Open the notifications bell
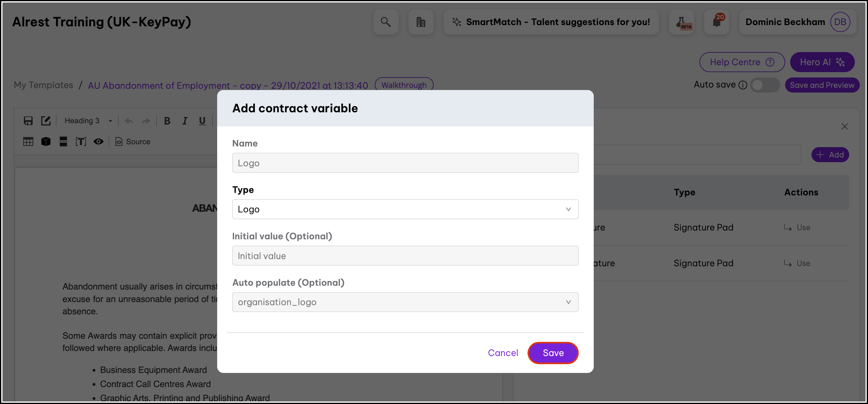Viewport: 868px width, 404px height. [x=716, y=22]
